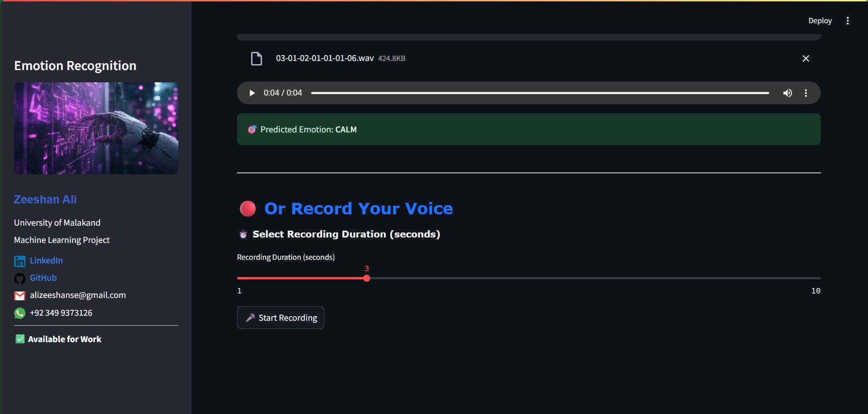Click the Zeeshan Ali name heading
This screenshot has width=868, height=414.
(45, 199)
